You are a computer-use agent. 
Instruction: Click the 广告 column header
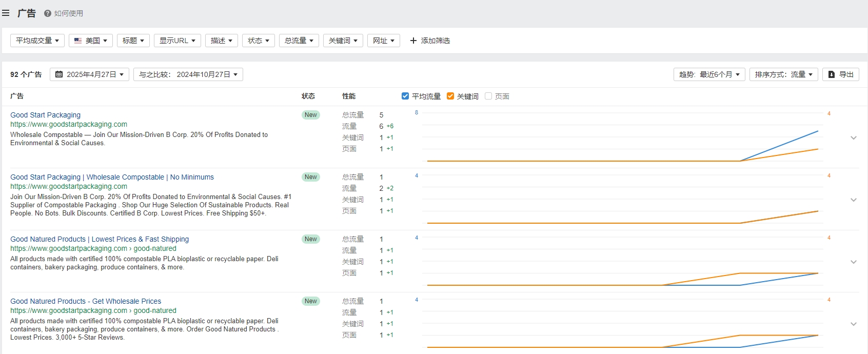17,96
